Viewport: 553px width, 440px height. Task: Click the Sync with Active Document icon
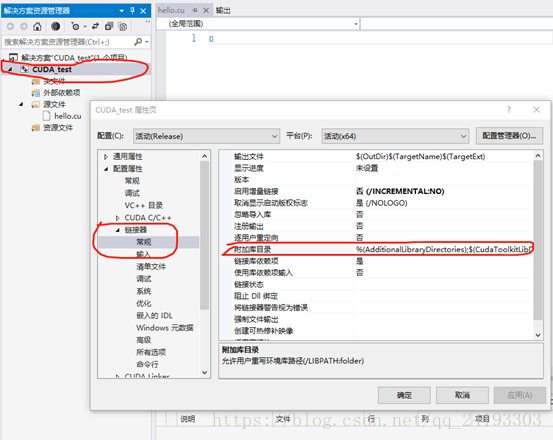95,26
